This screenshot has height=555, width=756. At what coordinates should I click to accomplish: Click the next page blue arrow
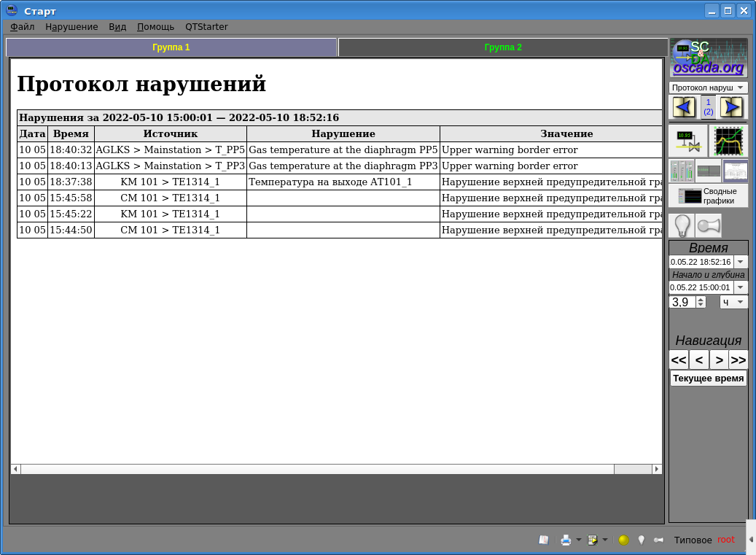(731, 107)
